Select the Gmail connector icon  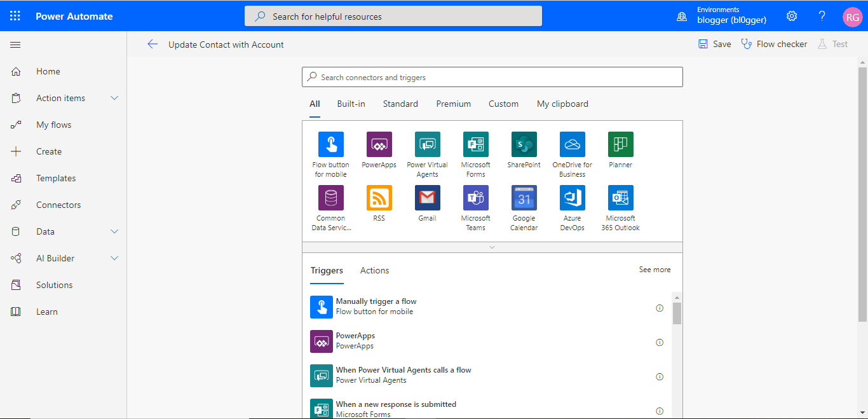pyautogui.click(x=427, y=197)
